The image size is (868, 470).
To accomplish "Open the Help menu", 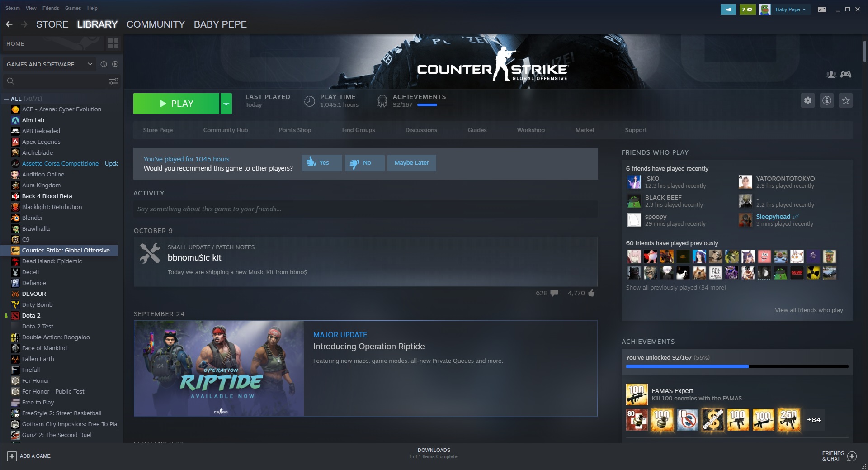I will tap(92, 8).
